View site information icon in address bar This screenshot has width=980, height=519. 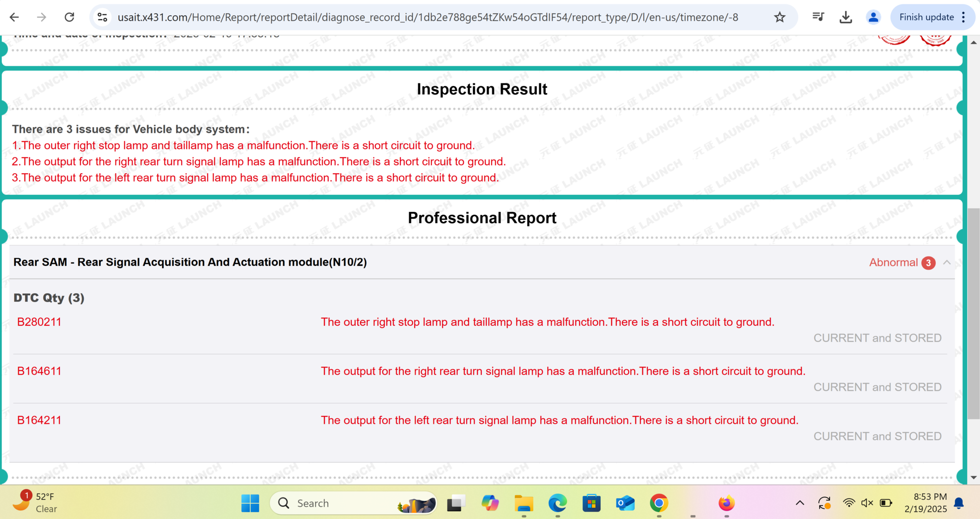(102, 17)
